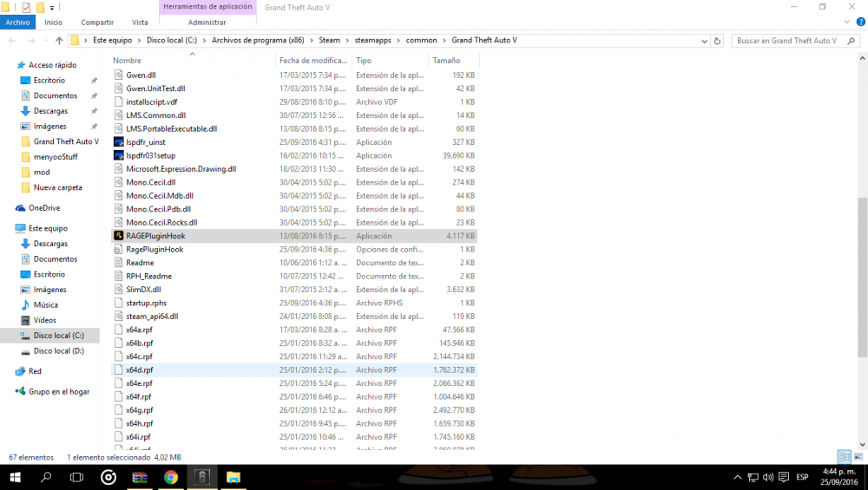This screenshot has width=868, height=490.
Task: Click the lspdfr_uinst application icon
Action: tap(118, 142)
